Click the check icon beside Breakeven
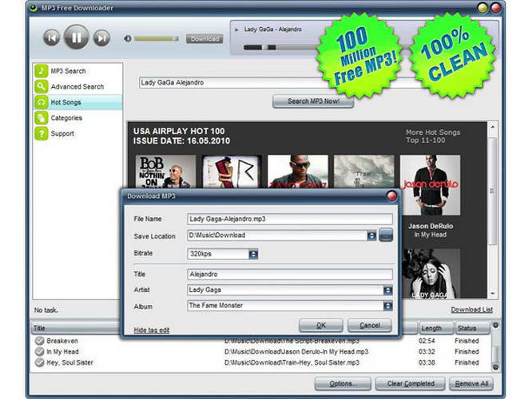Image resolution: width=532 pixels, height=399 pixels. click(40, 341)
